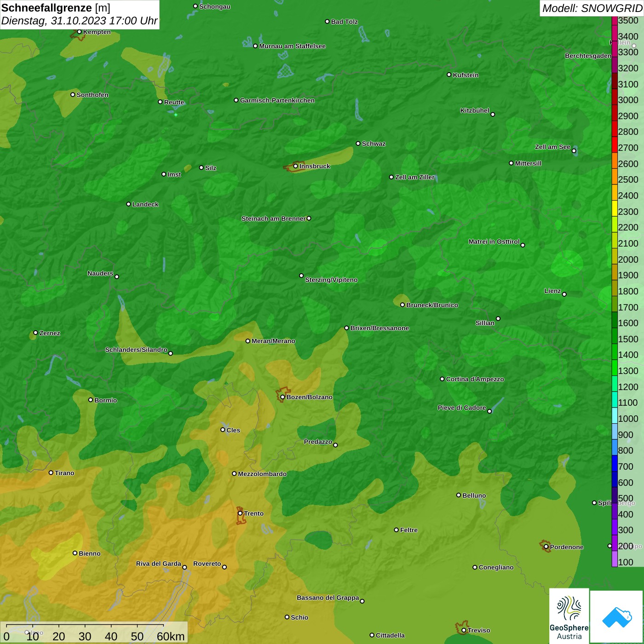Click the Bienno label
644x644 pixels.
[x=90, y=553]
